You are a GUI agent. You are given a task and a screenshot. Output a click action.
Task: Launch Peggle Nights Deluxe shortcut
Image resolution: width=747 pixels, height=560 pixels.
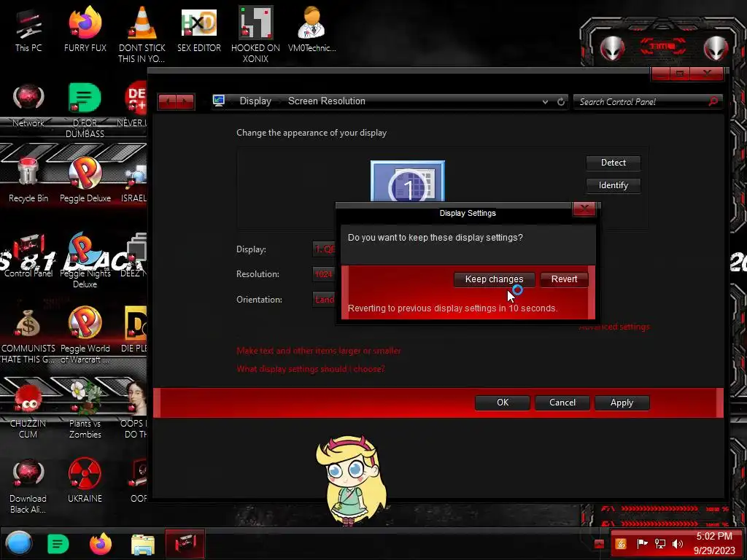pyautogui.click(x=85, y=260)
